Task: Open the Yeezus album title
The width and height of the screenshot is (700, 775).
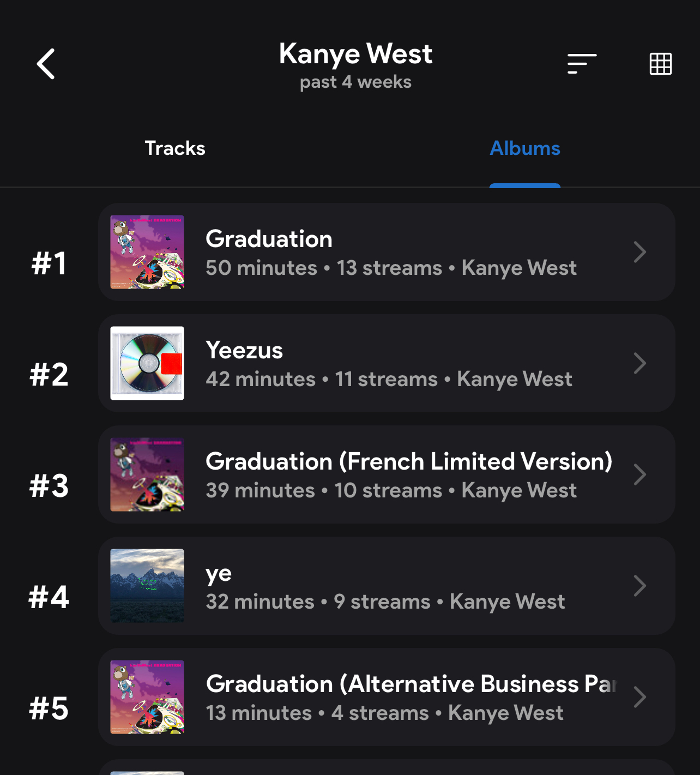Action: pos(244,350)
